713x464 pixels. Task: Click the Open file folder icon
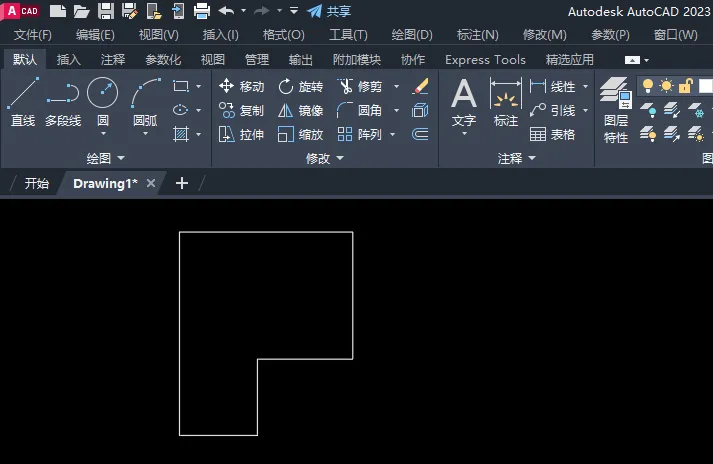pos(81,11)
